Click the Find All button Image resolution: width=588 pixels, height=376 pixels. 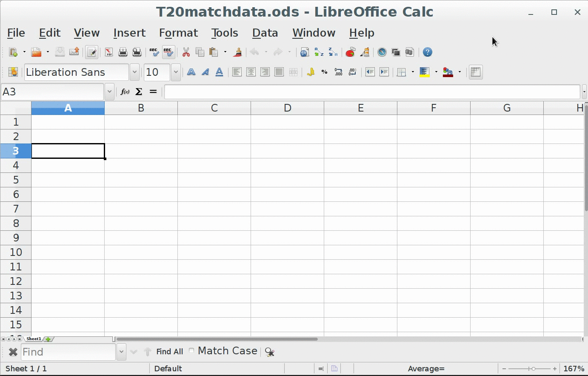click(x=169, y=352)
